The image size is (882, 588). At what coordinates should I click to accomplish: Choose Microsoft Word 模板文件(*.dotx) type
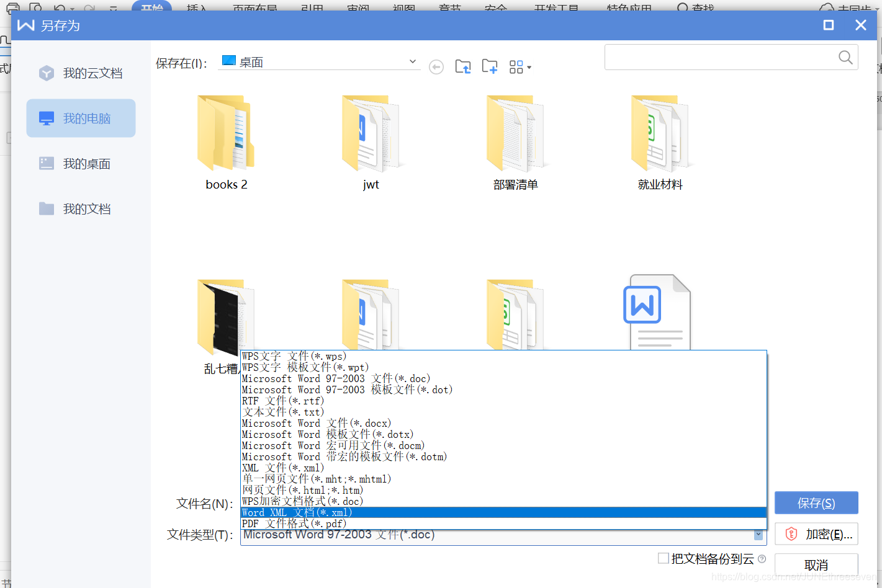click(x=503, y=434)
